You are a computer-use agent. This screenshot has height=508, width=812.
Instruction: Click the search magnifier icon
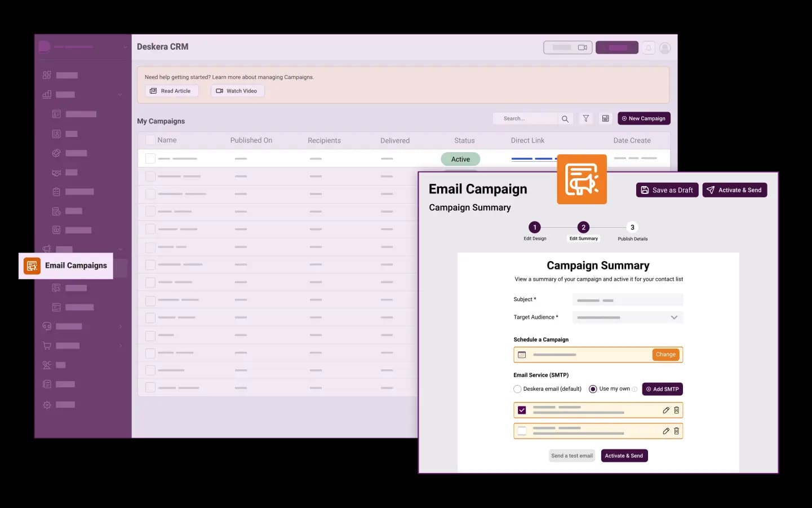(565, 119)
